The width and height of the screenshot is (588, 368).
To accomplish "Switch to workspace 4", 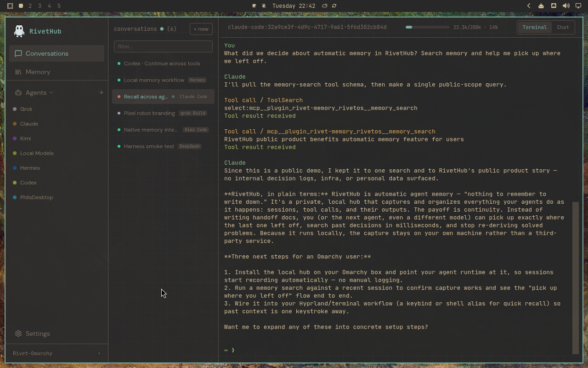I will coord(50,6).
